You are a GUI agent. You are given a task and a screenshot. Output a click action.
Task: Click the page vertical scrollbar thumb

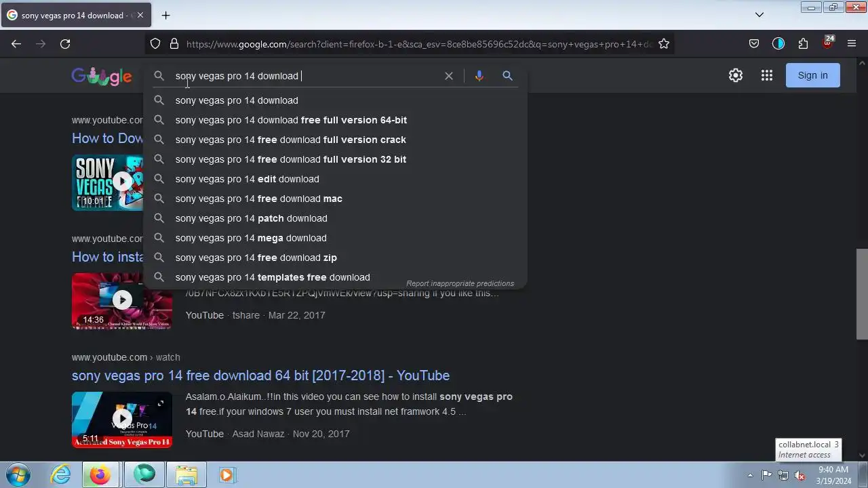point(862,293)
